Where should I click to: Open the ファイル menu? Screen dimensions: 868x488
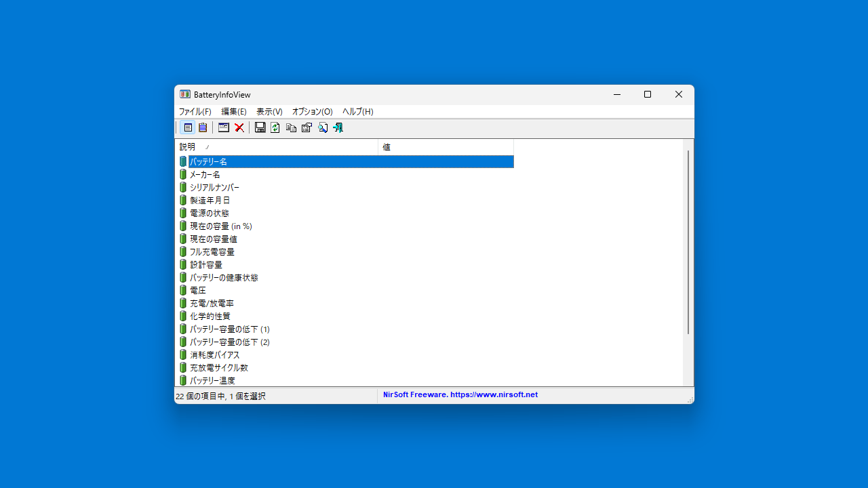click(x=195, y=111)
